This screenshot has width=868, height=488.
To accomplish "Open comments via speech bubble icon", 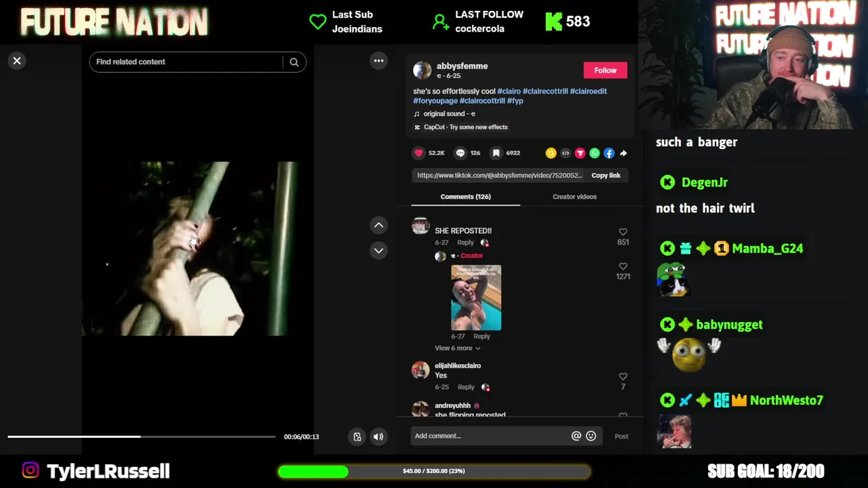I will pos(460,153).
